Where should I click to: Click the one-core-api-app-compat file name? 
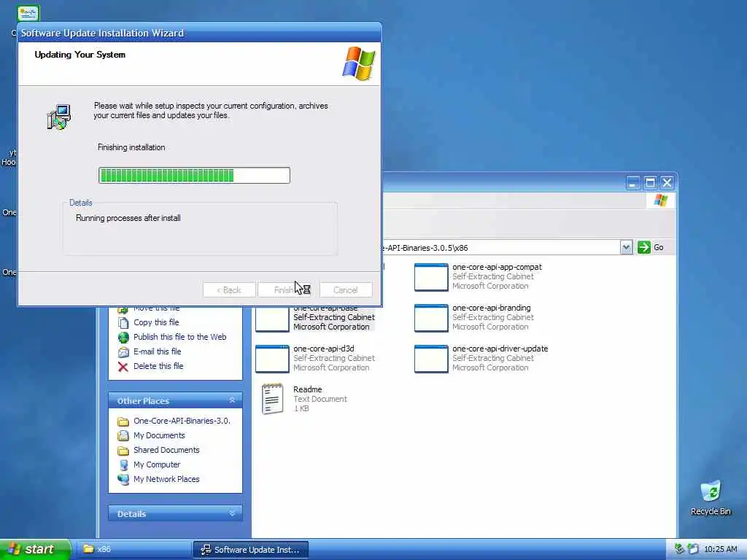click(497, 267)
